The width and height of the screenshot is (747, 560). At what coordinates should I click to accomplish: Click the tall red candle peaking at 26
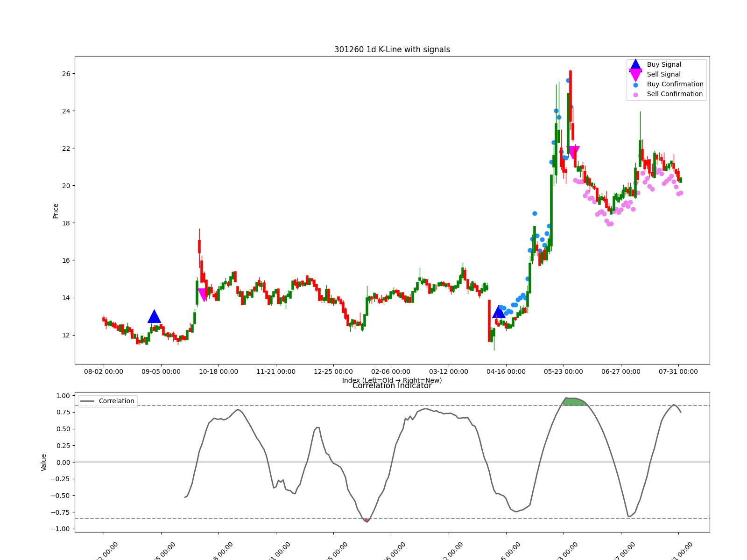571,97
